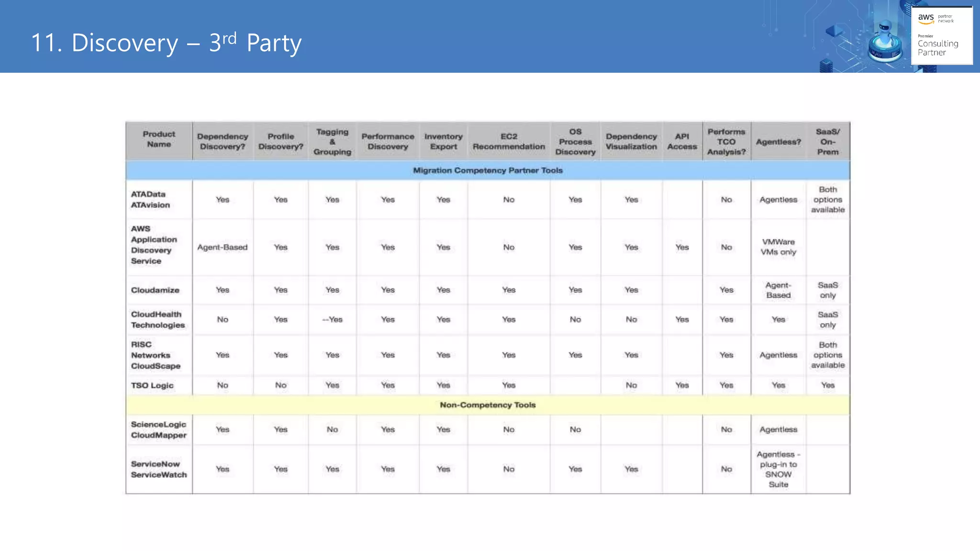Select the Migration Competency Partner Tools band
Image resolution: width=980 pixels, height=551 pixels.
488,170
